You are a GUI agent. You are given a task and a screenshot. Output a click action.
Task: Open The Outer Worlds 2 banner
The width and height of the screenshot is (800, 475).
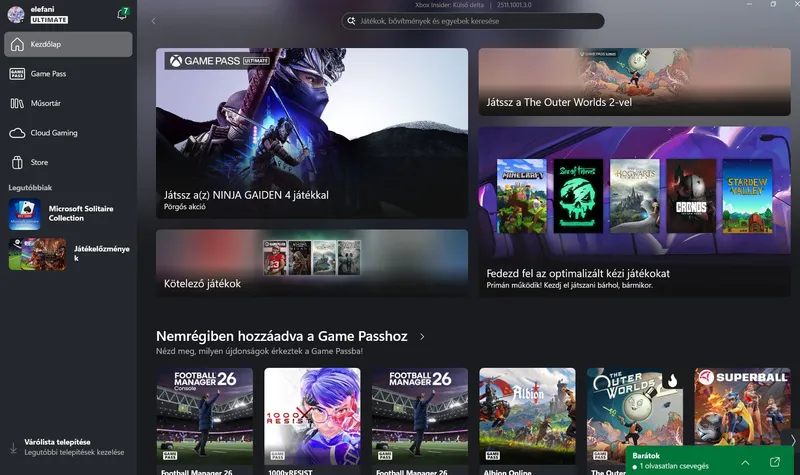coord(634,82)
